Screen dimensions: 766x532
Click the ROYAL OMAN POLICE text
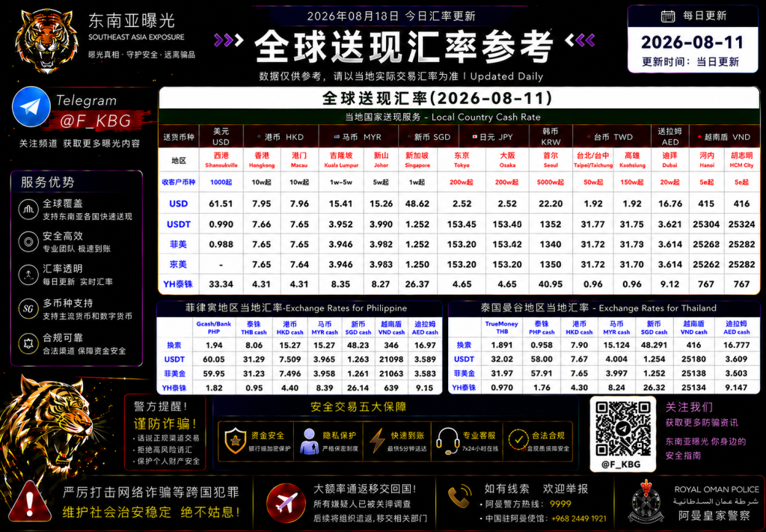(x=717, y=489)
